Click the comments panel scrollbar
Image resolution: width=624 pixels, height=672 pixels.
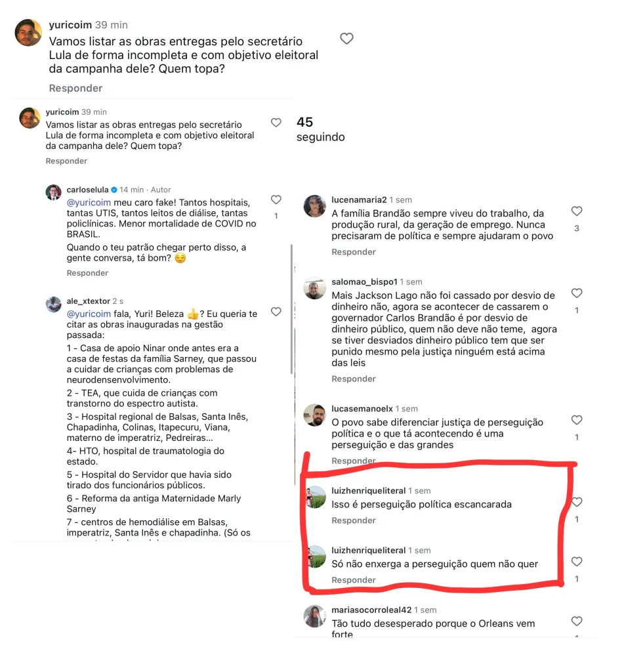click(291, 308)
